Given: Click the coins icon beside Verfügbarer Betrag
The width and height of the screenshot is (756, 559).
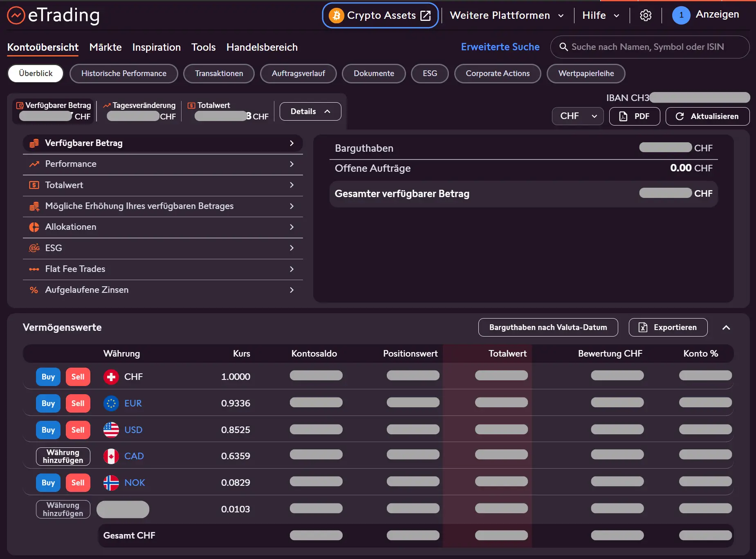Looking at the screenshot, I should pos(34,143).
